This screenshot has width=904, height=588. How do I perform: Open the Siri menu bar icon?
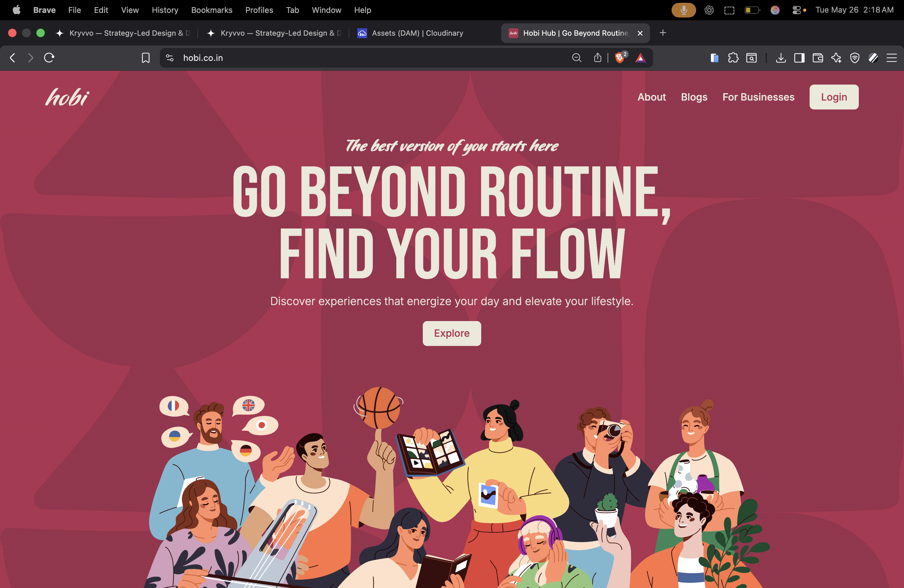[x=775, y=10]
